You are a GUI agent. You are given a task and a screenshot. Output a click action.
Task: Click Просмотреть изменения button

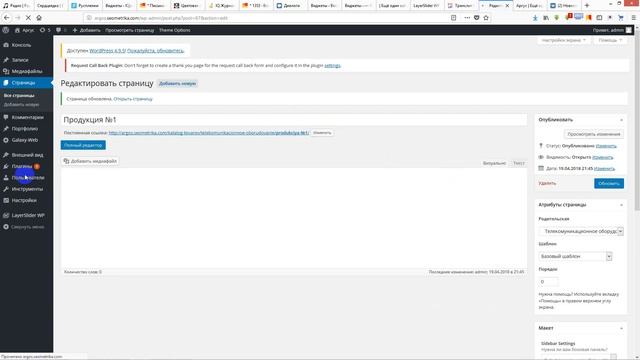coord(594,134)
